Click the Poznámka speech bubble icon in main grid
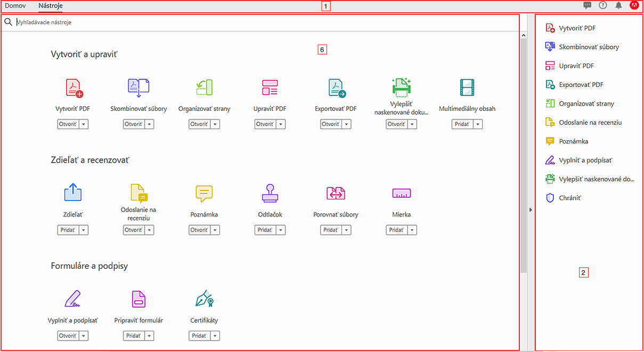Image resolution: width=644 pixels, height=352 pixels. pyautogui.click(x=204, y=193)
